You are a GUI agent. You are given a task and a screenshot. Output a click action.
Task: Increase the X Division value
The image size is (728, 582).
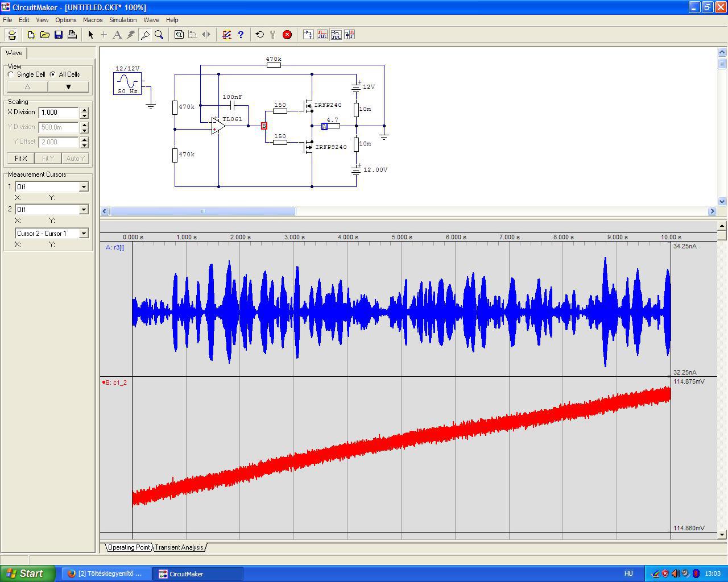[x=84, y=110]
